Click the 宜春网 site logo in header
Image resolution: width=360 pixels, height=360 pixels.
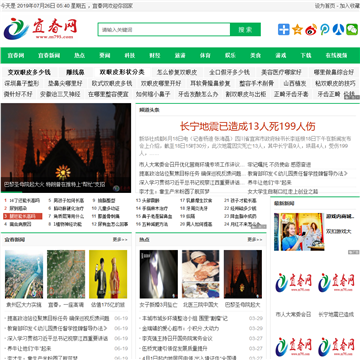[x=40, y=29]
